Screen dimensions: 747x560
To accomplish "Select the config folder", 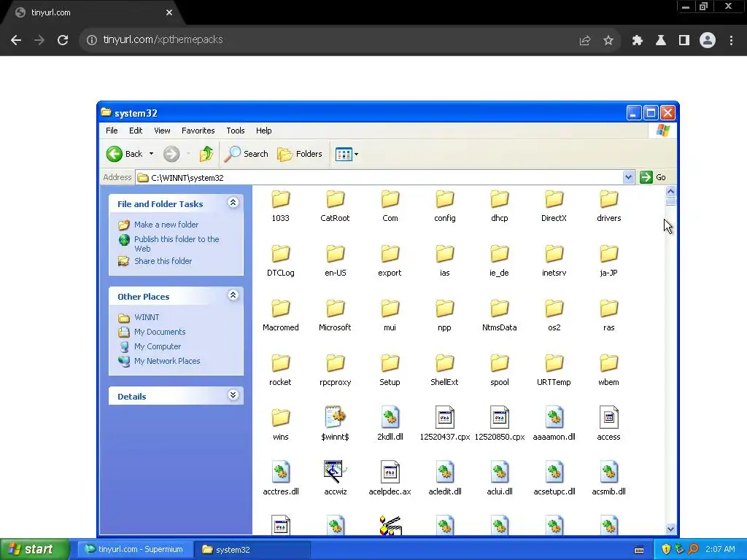I will pos(444,206).
